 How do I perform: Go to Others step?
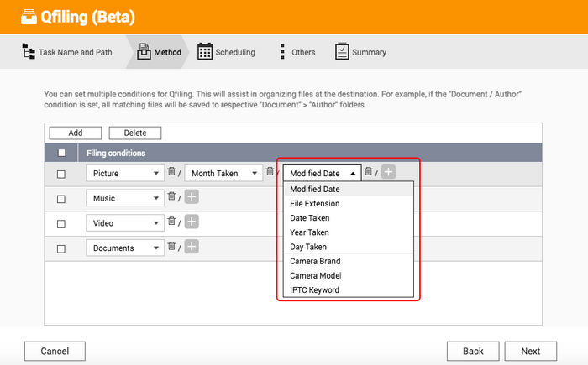click(x=297, y=52)
